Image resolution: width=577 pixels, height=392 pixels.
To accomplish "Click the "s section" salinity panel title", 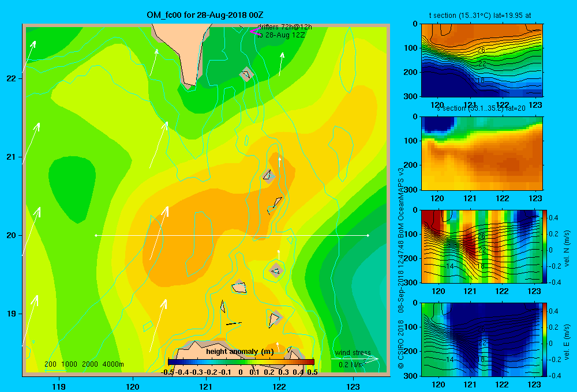I will point(482,108).
